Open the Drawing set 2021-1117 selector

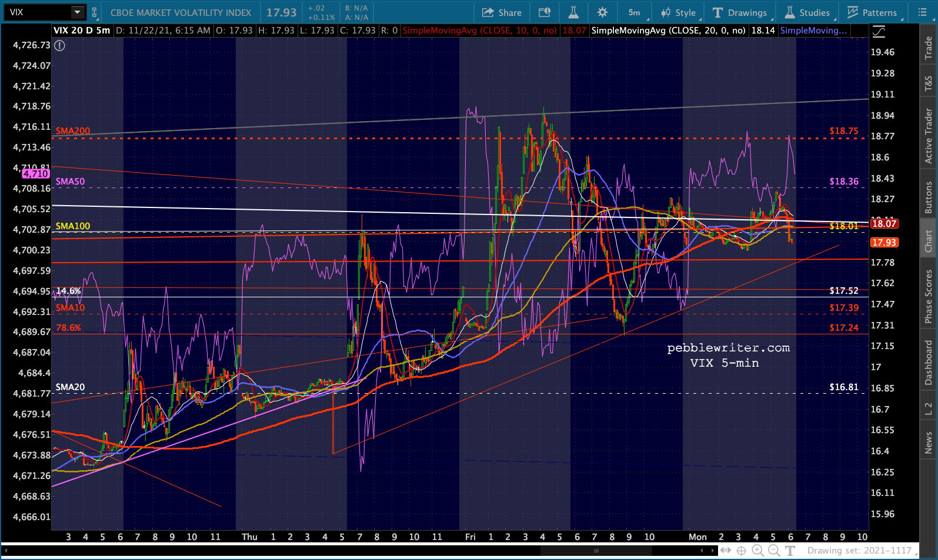coord(859,551)
